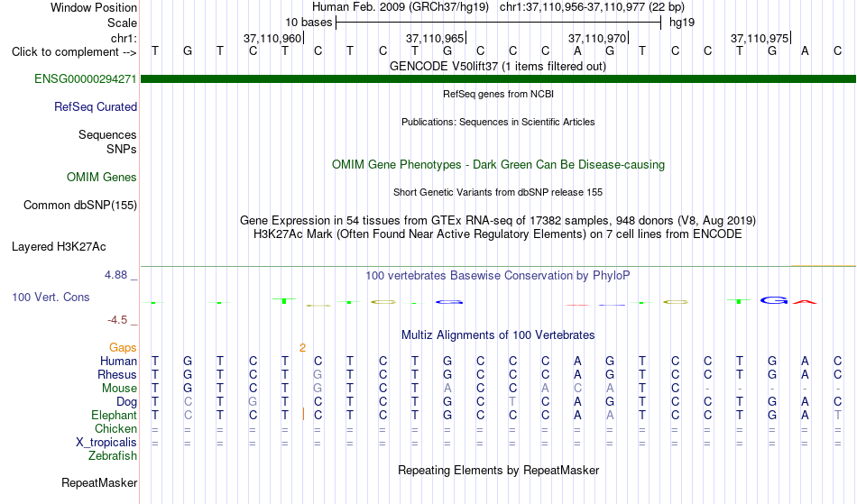857x504 pixels.
Task: Click the Common dbSNP(155) track label
Action: point(80,206)
